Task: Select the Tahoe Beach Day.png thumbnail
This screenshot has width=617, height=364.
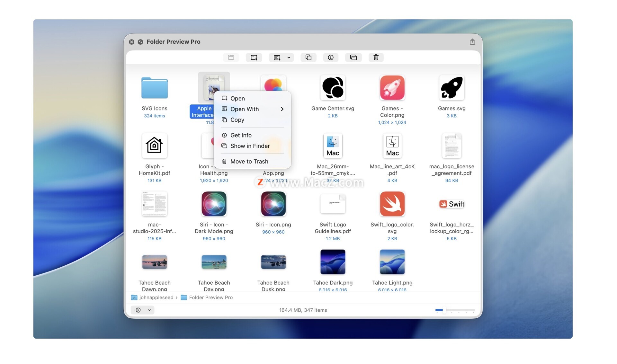Action: (214, 262)
